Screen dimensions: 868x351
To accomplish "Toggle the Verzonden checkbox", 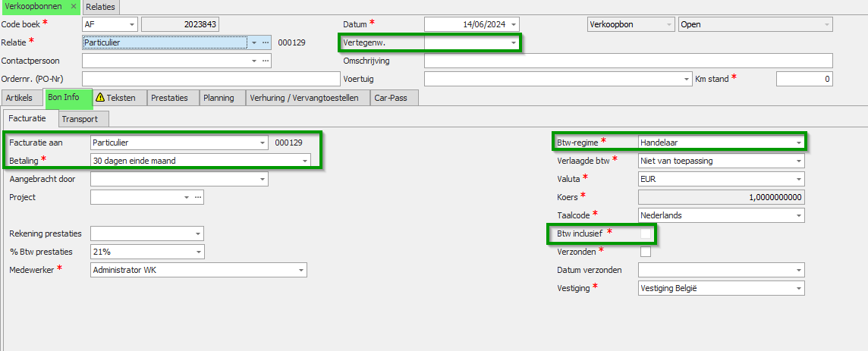I will tap(646, 252).
